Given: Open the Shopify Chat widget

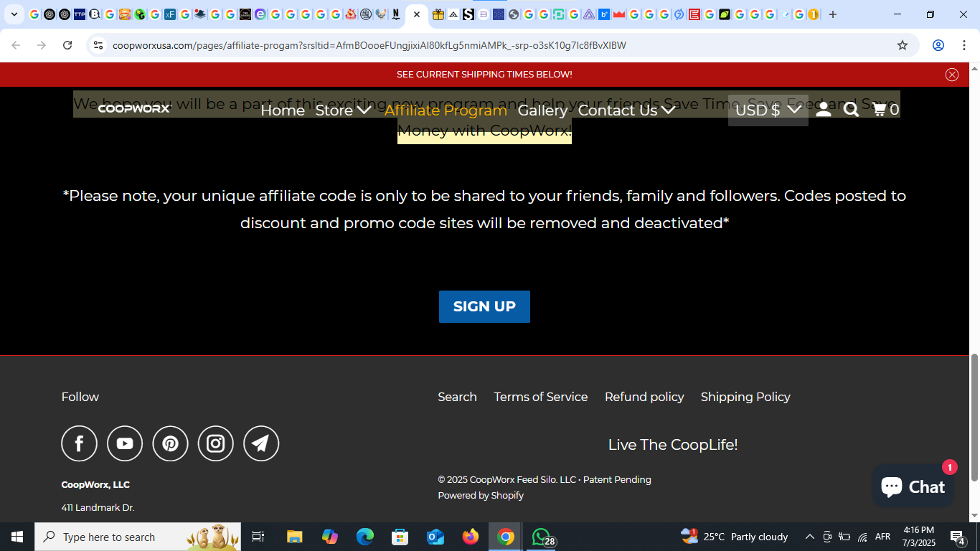Looking at the screenshot, I should (913, 486).
